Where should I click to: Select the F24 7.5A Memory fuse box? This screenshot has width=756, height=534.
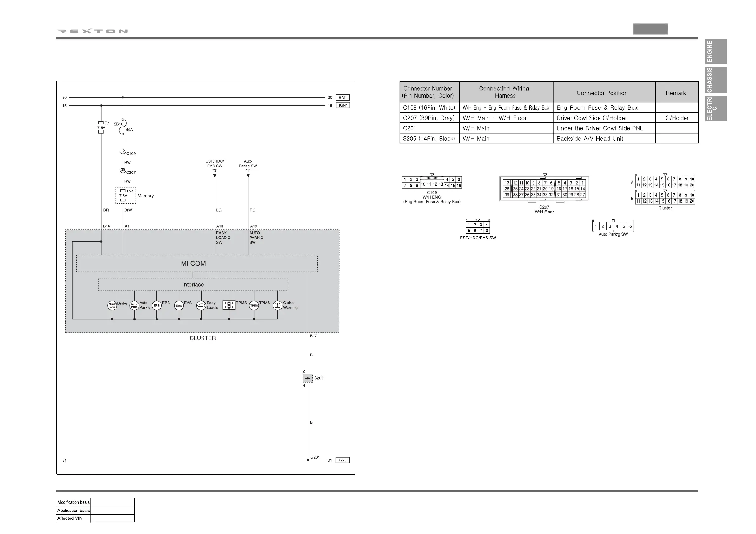125,195
